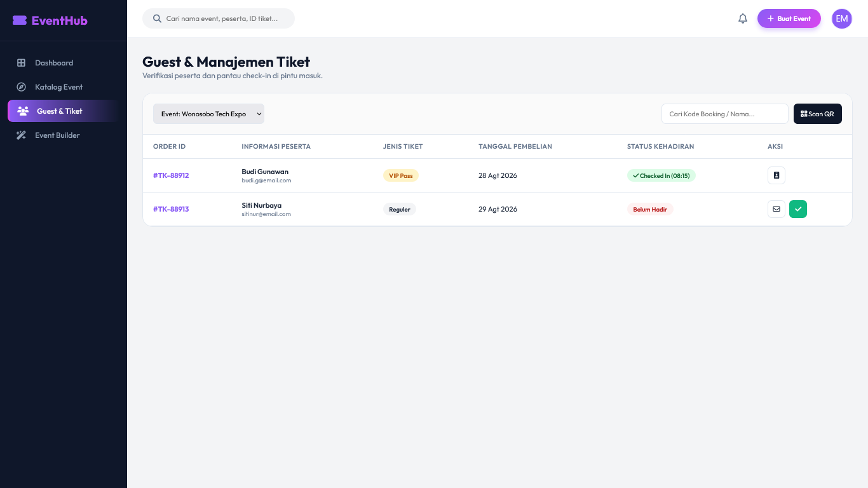This screenshot has width=868, height=488.
Task: Click the email sitinur@email.com
Action: [266, 214]
